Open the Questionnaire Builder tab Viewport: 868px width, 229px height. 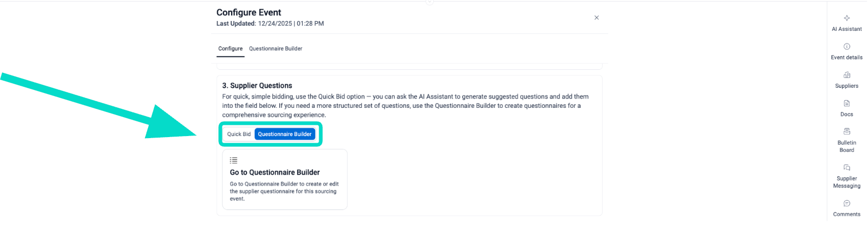276,49
